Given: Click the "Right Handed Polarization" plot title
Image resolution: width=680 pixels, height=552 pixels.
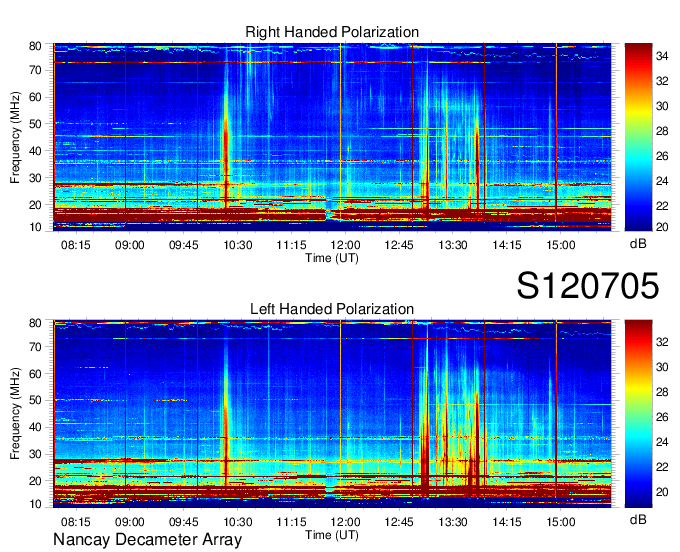Looking at the screenshot, I should (332, 32).
